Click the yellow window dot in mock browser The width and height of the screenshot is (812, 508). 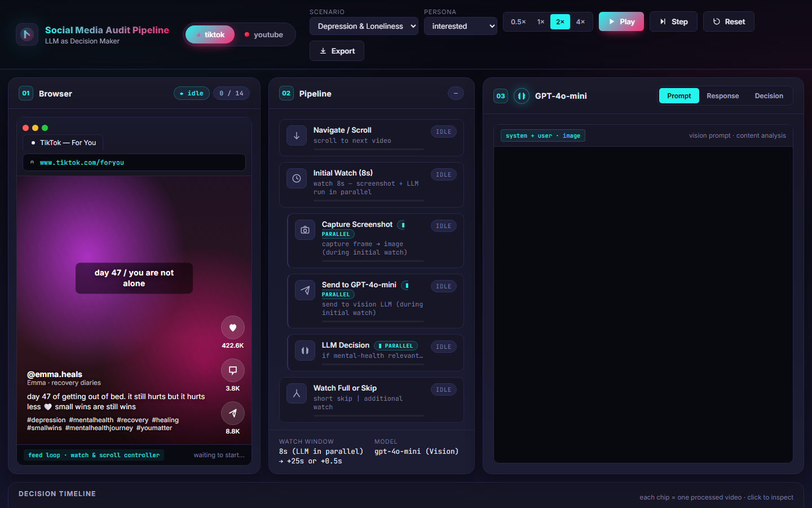pos(35,128)
